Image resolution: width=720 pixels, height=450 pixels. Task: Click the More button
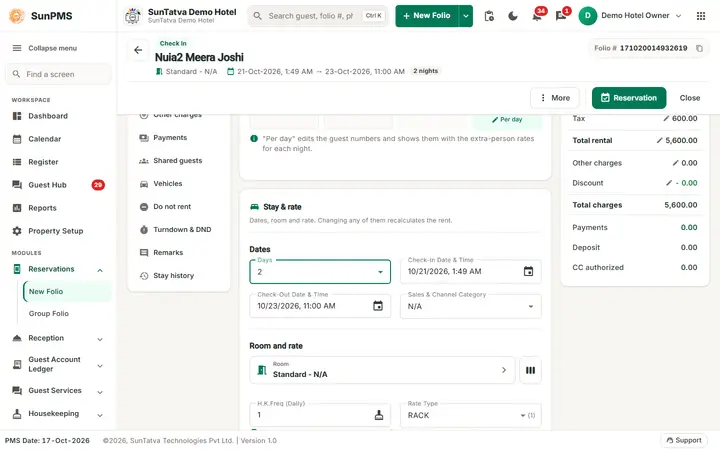point(555,98)
